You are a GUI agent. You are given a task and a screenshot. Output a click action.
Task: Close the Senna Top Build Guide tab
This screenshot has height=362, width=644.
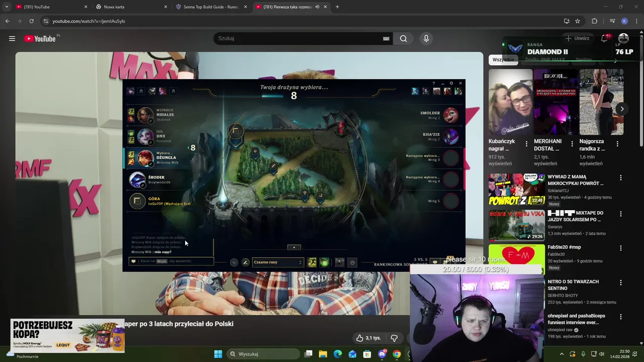[x=246, y=7]
